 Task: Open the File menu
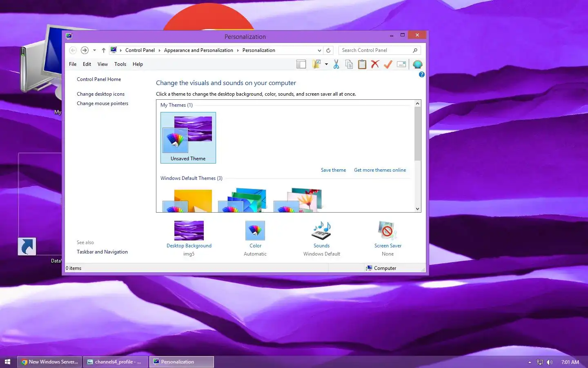pyautogui.click(x=73, y=64)
